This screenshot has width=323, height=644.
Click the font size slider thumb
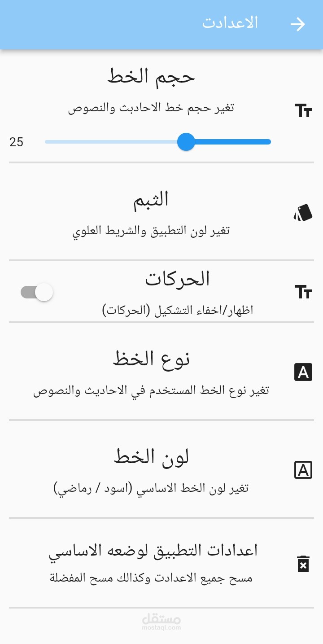coord(186,142)
